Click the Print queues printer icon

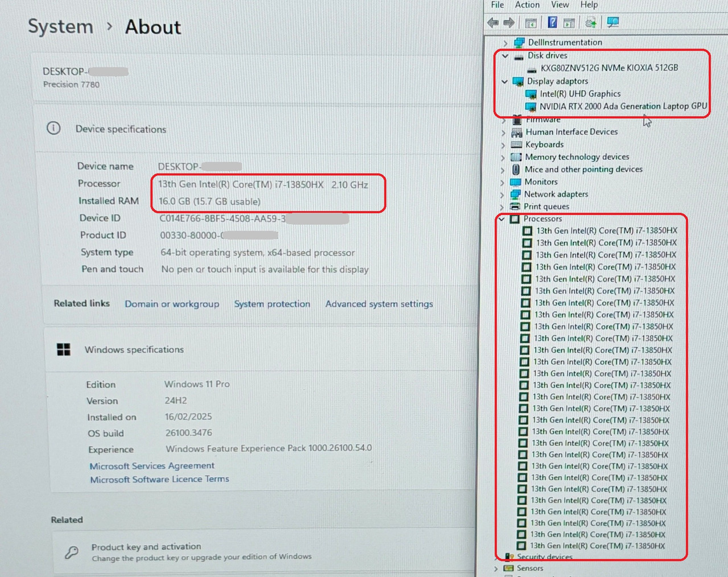click(515, 207)
